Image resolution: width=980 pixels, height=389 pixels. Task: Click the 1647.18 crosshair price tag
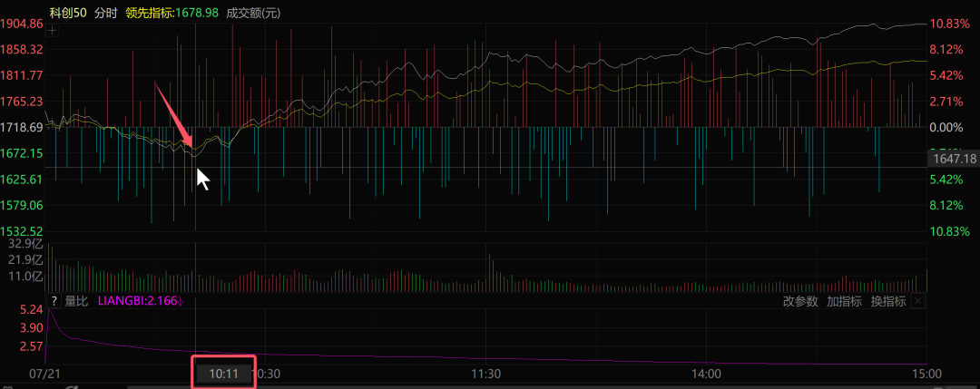coord(954,160)
